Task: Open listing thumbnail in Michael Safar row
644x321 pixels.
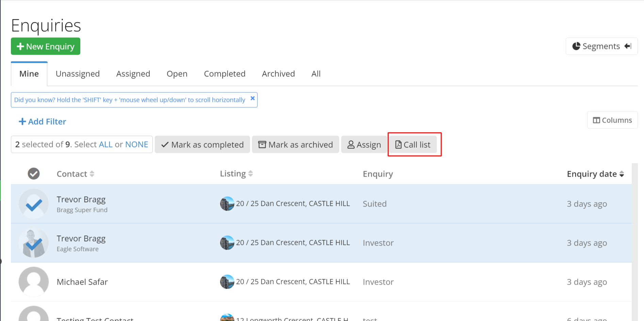Action: point(227,282)
